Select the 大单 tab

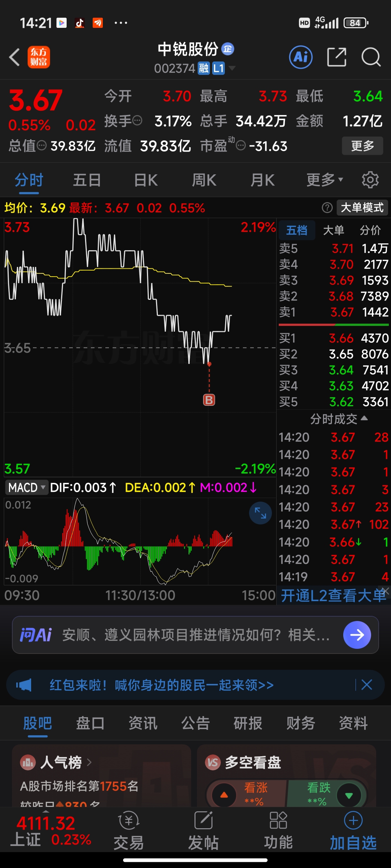pyautogui.click(x=333, y=230)
